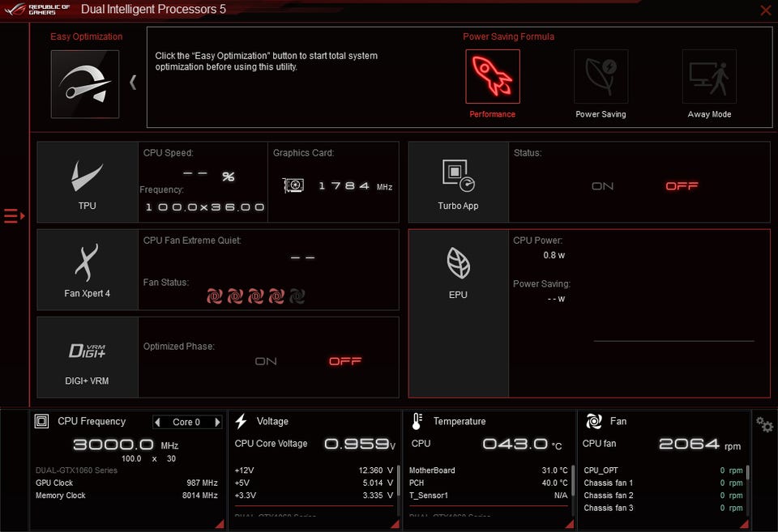Select next core with right arrow
The width and height of the screenshot is (778, 532).
(x=217, y=422)
